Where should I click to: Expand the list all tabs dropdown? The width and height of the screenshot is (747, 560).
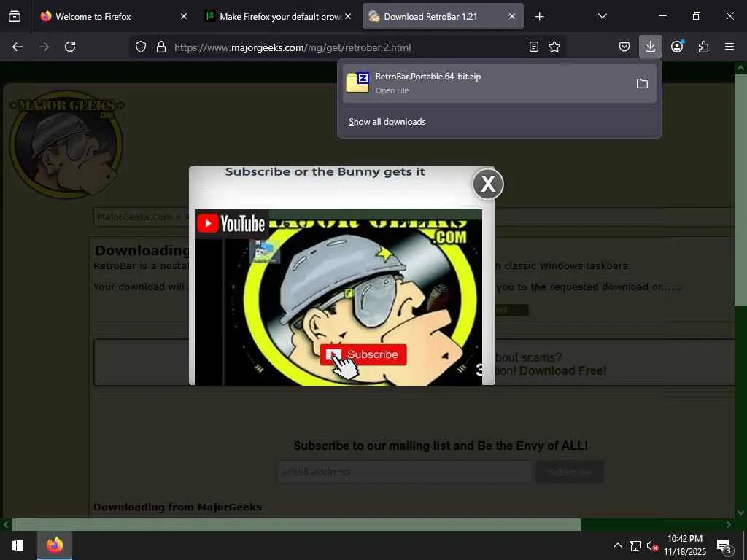coord(602,16)
